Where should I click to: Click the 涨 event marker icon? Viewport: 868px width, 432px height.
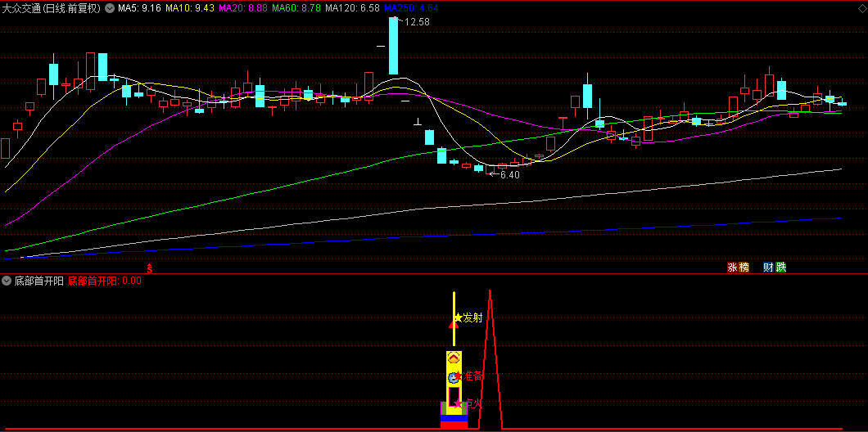click(x=732, y=267)
